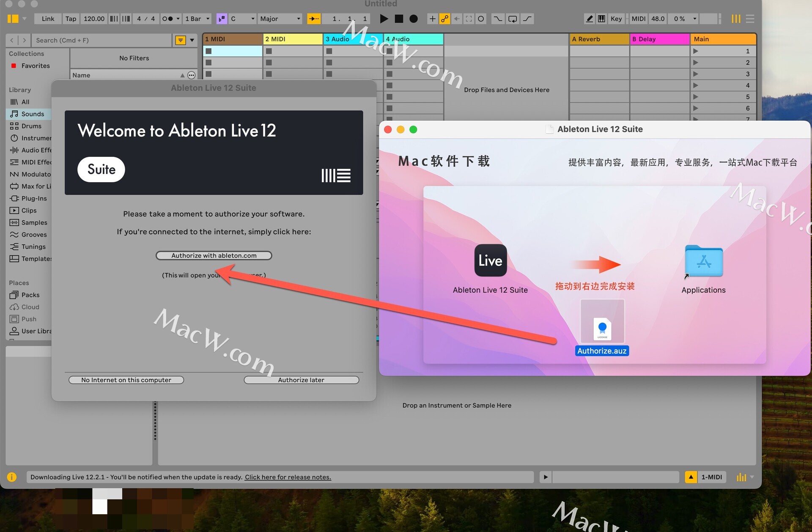Image resolution: width=812 pixels, height=532 pixels.
Task: Start playback with the Play button
Action: click(384, 19)
